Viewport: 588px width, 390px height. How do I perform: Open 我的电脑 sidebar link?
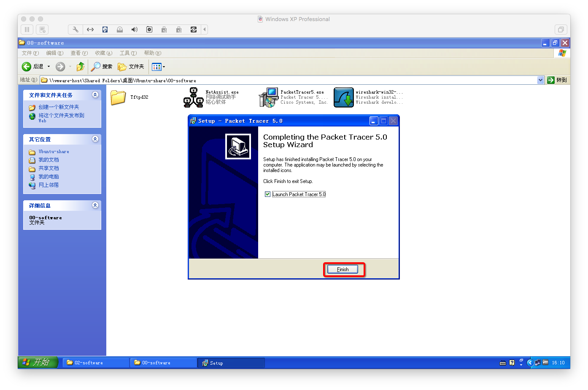tap(49, 177)
